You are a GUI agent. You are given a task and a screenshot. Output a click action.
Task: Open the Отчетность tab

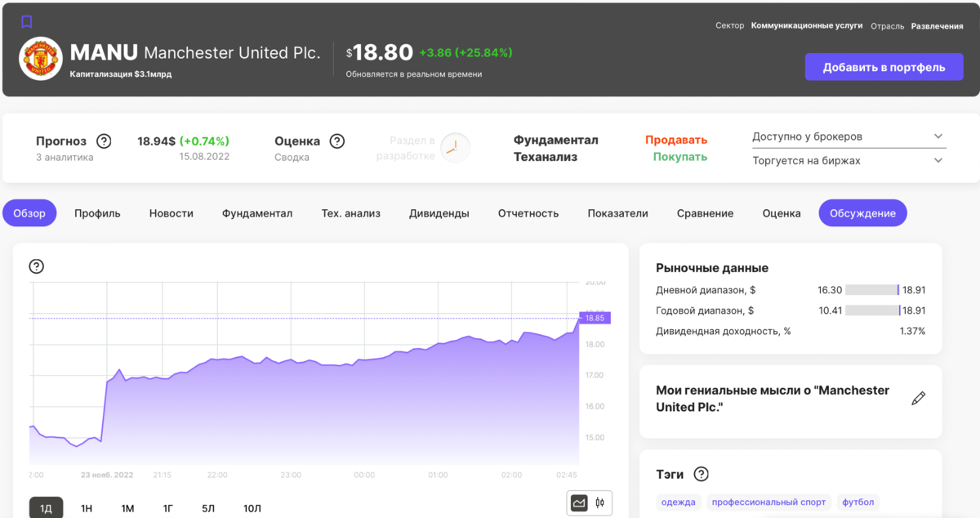tap(528, 213)
